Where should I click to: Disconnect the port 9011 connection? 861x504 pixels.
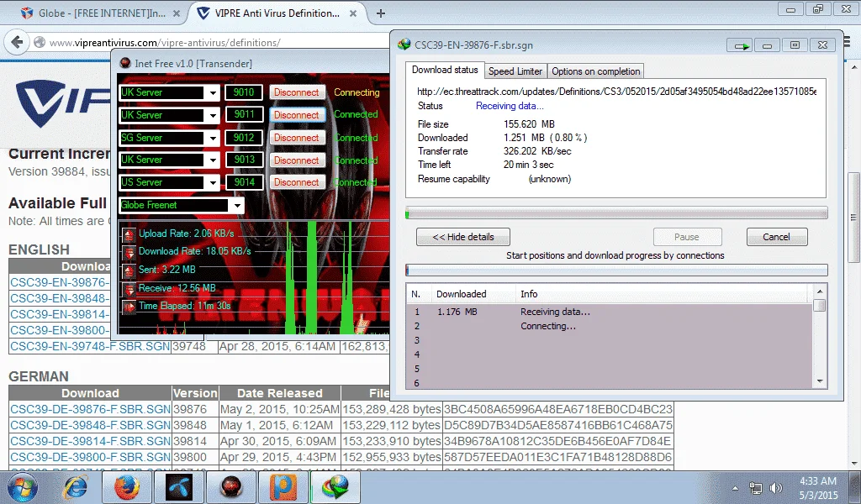coord(297,115)
